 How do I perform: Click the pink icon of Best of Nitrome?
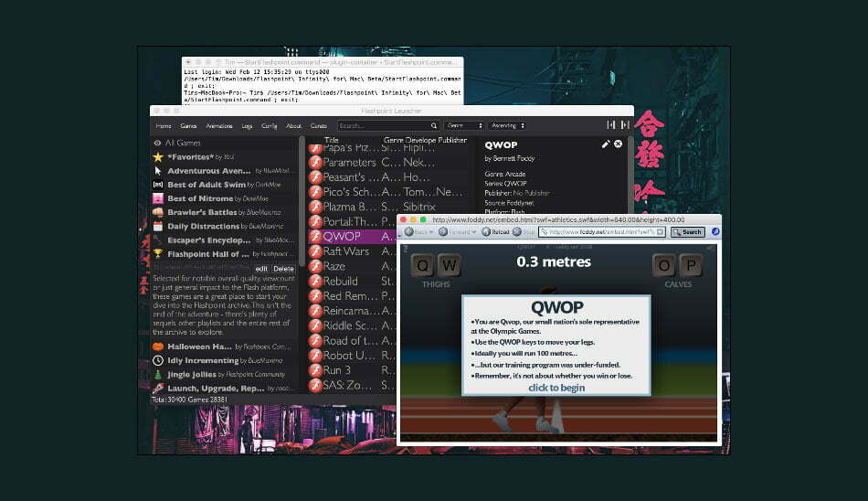coord(158,198)
